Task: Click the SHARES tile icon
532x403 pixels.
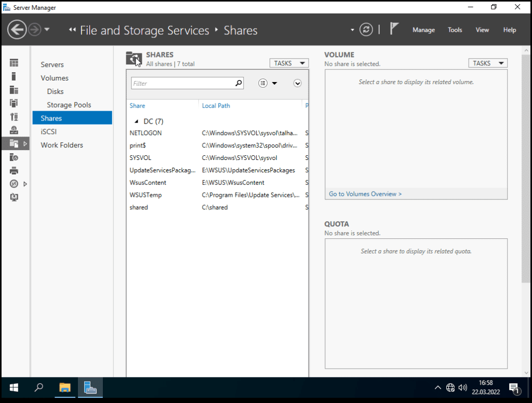Action: pos(134,59)
